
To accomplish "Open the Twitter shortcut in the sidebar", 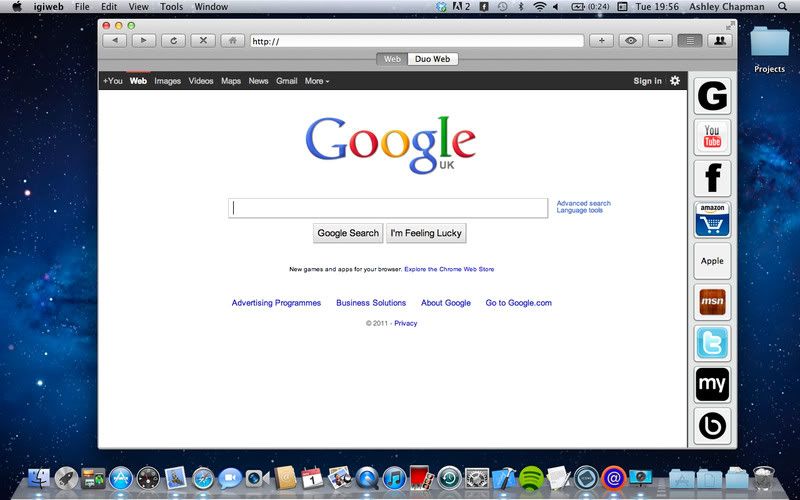I will (x=712, y=343).
